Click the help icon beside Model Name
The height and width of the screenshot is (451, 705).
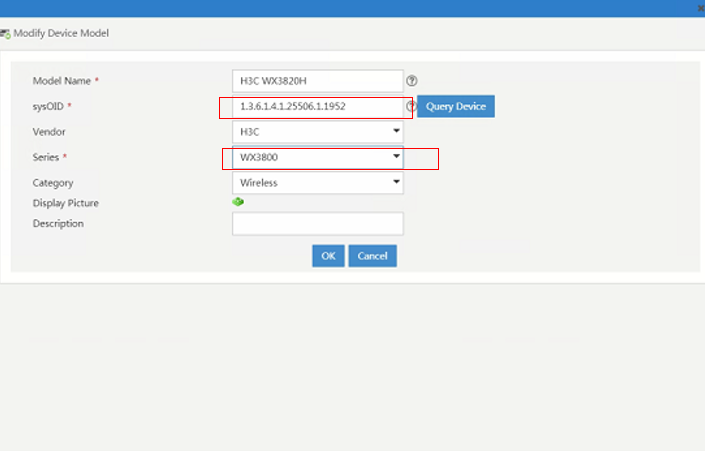pos(411,81)
